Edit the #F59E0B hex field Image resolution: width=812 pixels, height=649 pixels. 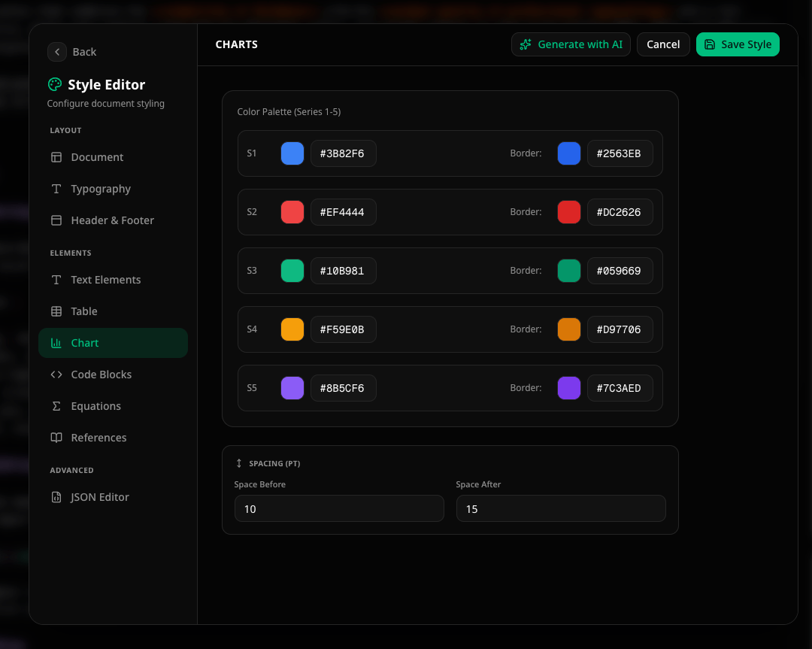pyautogui.click(x=344, y=329)
